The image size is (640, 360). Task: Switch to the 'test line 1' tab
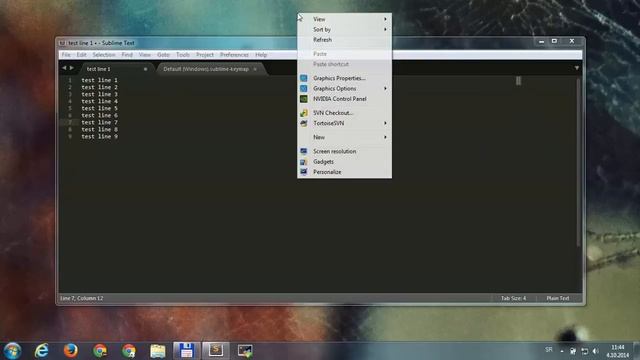point(117,69)
